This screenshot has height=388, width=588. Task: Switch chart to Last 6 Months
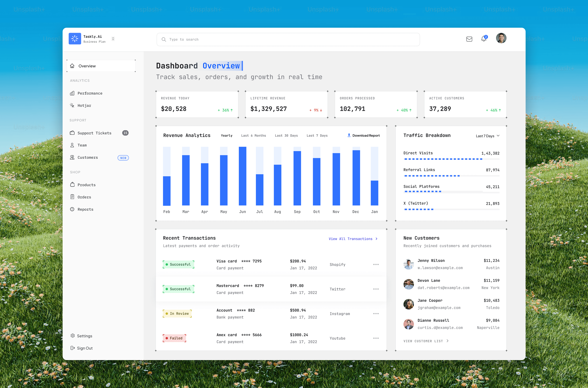253,136
